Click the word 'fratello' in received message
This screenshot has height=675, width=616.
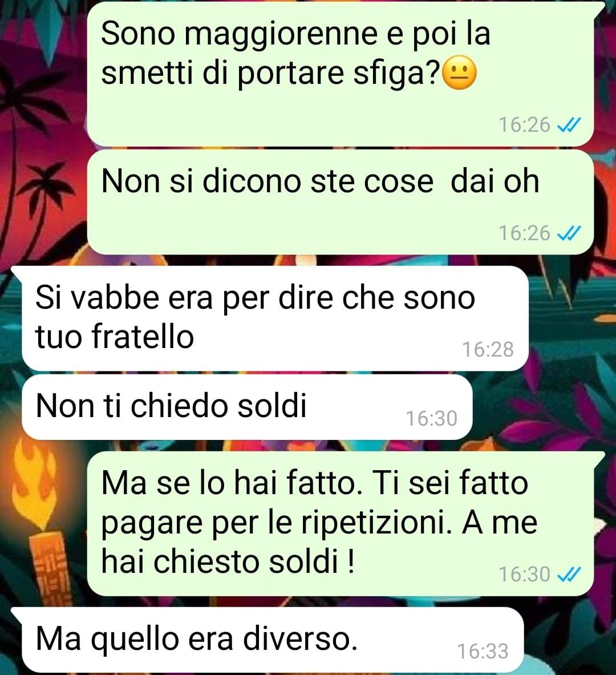[143, 337]
